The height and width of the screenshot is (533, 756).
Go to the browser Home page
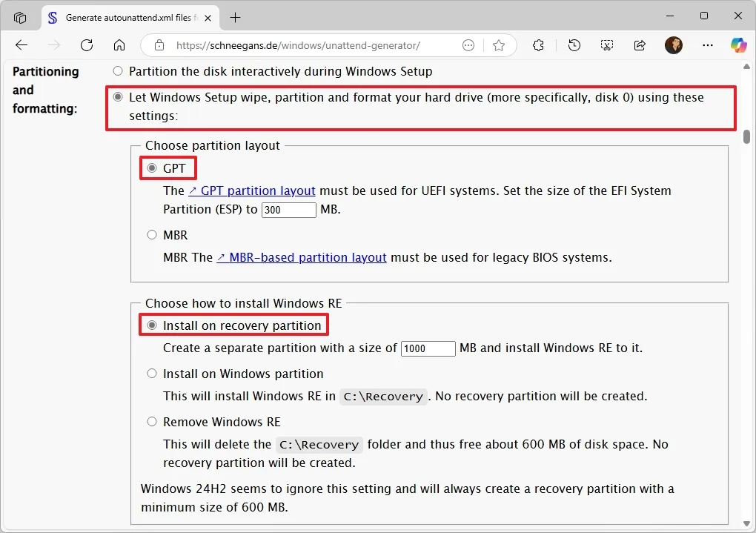pos(119,45)
